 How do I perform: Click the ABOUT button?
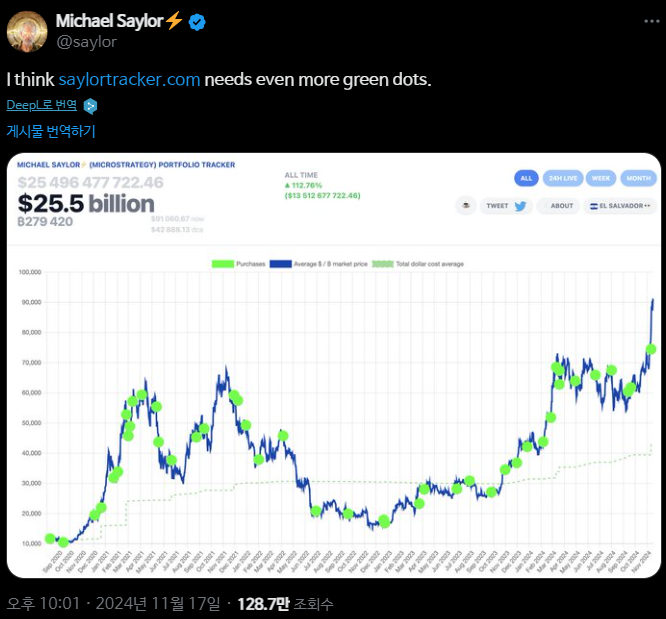pyautogui.click(x=557, y=206)
